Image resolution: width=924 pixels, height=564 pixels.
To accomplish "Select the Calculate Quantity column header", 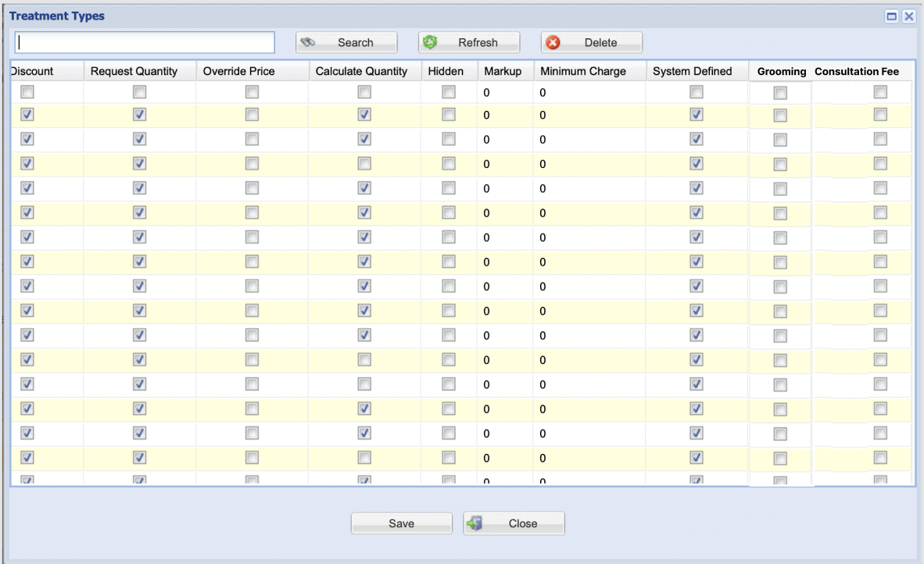I will click(365, 71).
